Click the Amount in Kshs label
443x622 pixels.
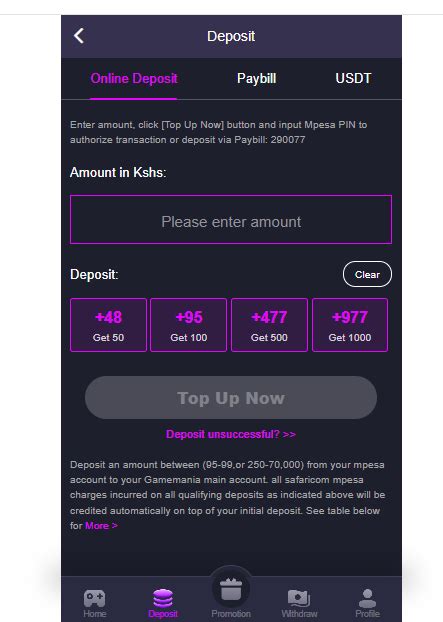point(118,173)
